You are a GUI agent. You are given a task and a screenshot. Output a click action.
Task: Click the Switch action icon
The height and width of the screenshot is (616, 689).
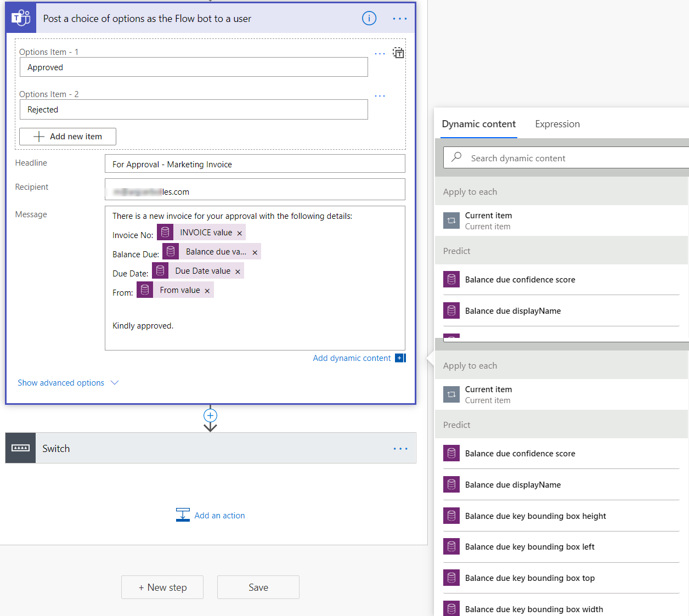pos(20,448)
